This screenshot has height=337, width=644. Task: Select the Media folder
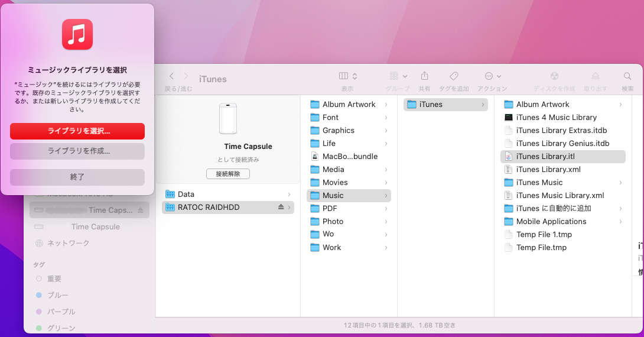(349, 170)
